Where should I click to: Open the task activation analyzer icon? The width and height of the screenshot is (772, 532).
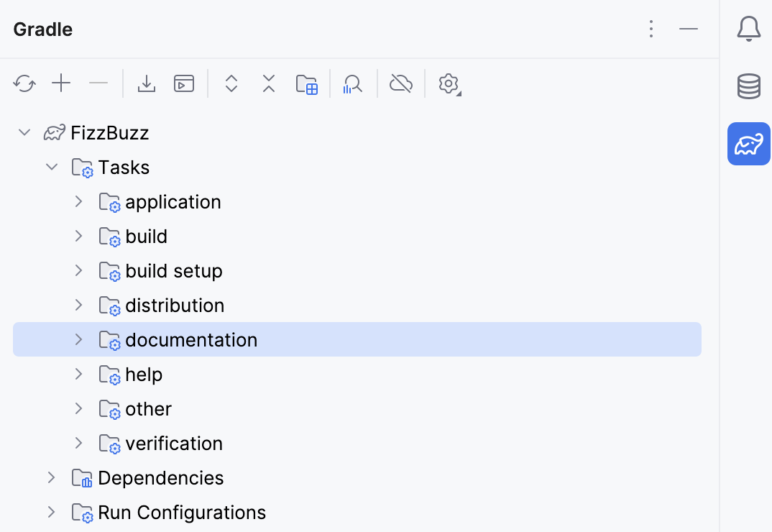[x=352, y=83]
